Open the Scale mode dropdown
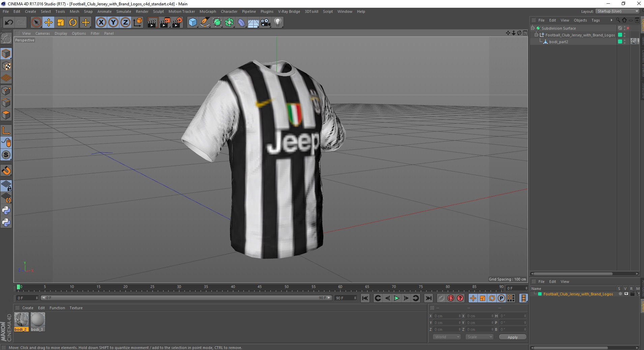Image resolution: width=644 pixels, height=350 pixels. [479, 337]
